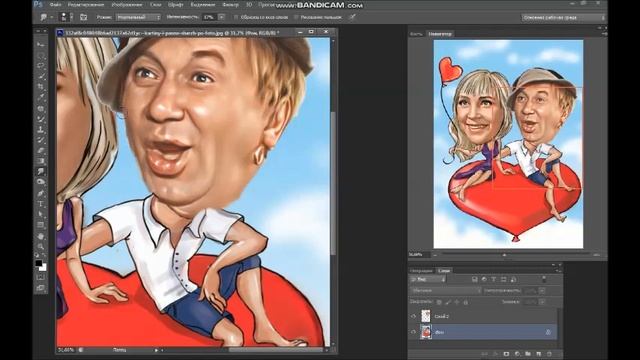Select the History Brush tool

(41, 140)
